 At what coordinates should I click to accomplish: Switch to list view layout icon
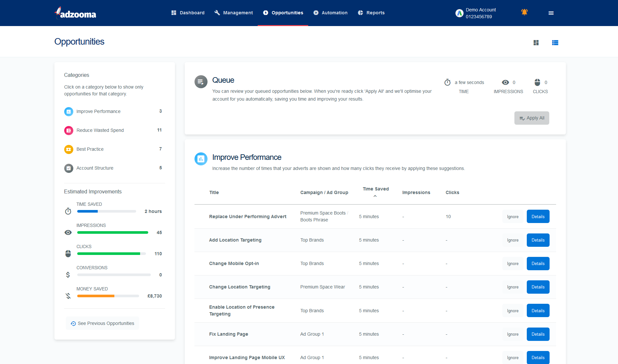pos(555,43)
